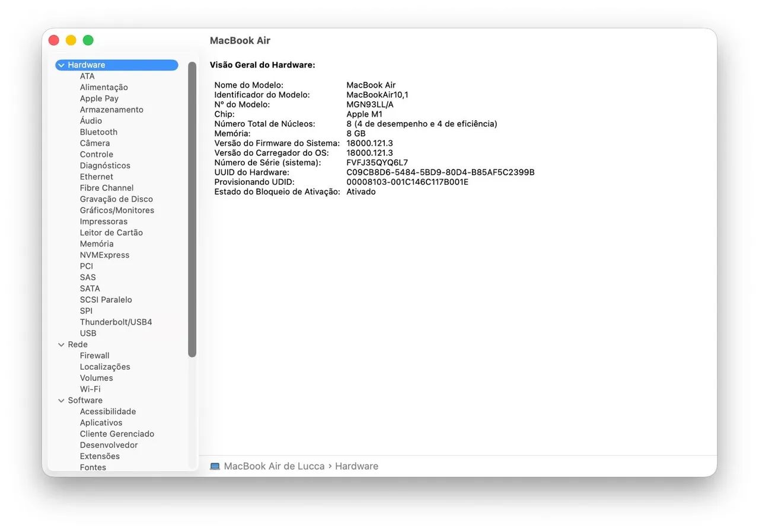Viewport: 759px width, 532px height.
Task: Select Memória in the sidebar
Action: coord(97,244)
